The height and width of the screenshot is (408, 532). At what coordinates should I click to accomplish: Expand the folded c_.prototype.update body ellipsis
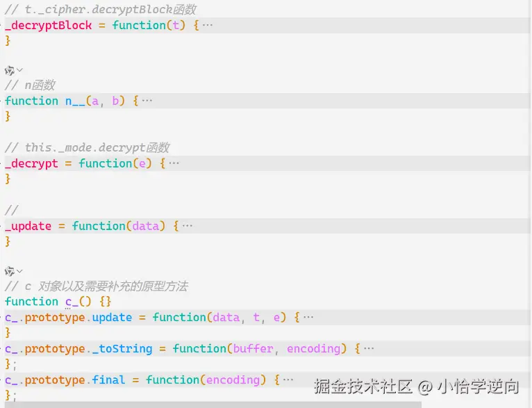click(308, 318)
